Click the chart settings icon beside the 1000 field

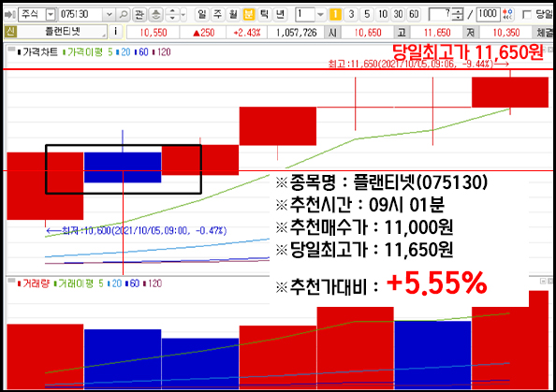pos(507,15)
